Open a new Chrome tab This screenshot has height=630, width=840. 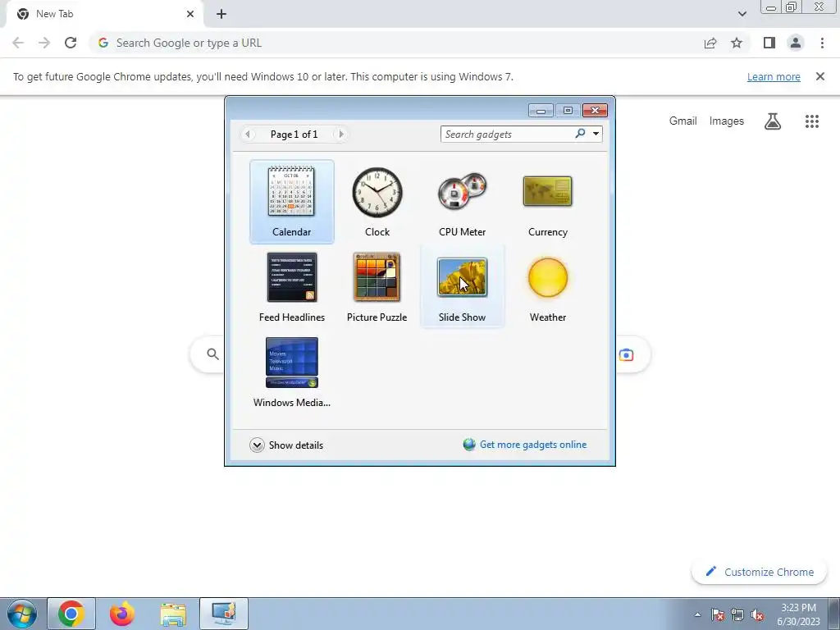(221, 15)
